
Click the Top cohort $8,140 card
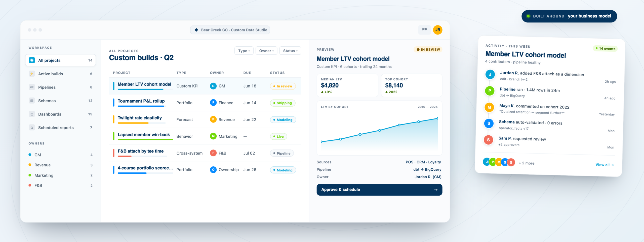412,85
